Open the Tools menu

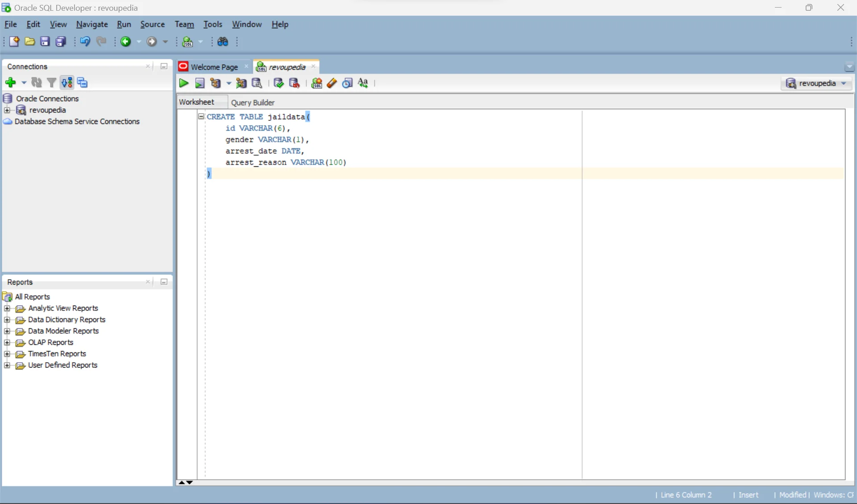point(212,24)
